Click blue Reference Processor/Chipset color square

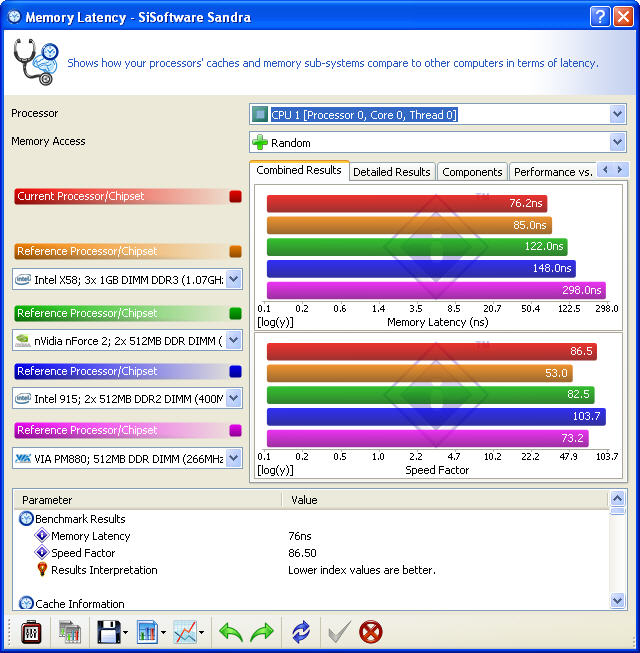(235, 371)
